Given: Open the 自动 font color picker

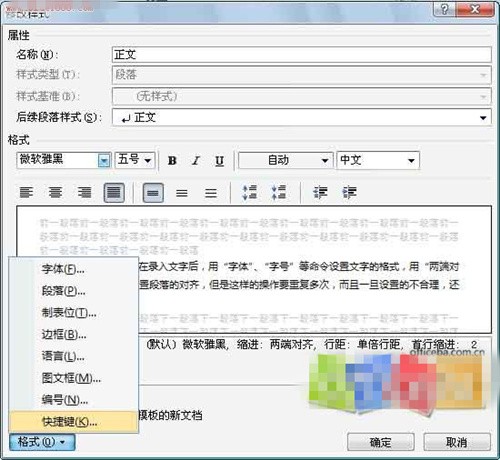Looking at the screenshot, I should 286,161.
